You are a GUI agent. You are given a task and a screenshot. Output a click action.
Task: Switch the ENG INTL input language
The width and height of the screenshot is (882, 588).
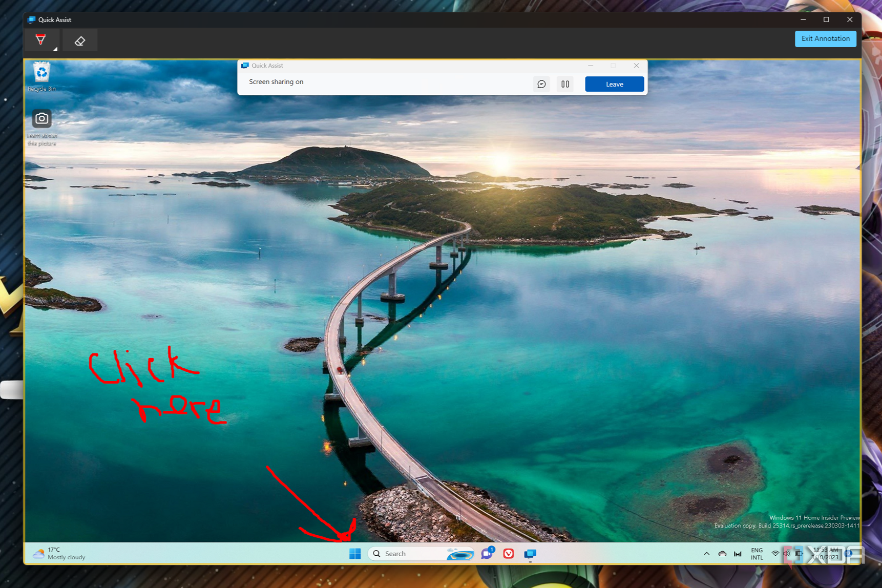click(x=757, y=554)
